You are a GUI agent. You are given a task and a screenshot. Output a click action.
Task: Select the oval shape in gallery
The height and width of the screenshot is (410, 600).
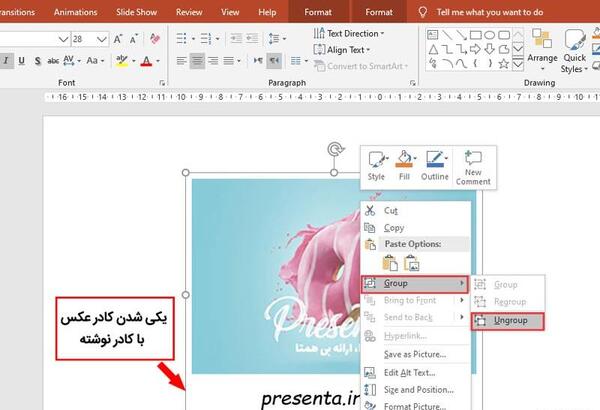489,35
